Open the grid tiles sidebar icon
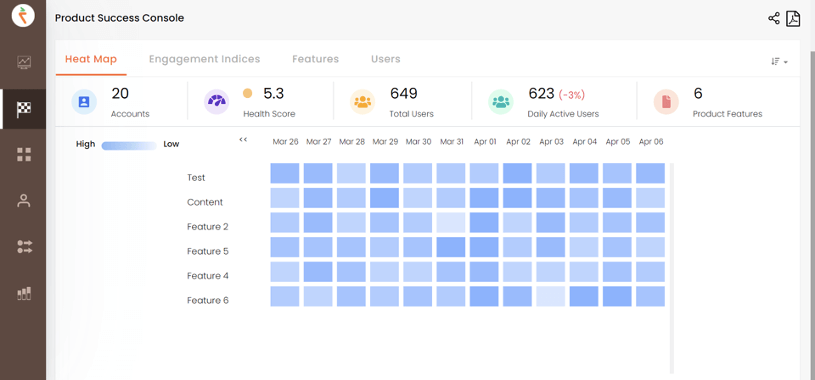 point(24,154)
